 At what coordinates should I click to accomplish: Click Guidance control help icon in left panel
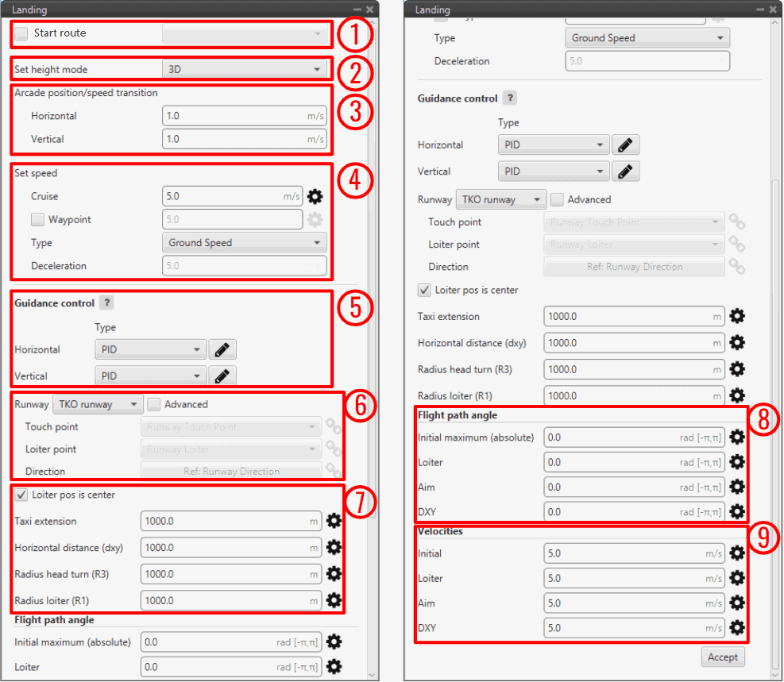click(107, 302)
